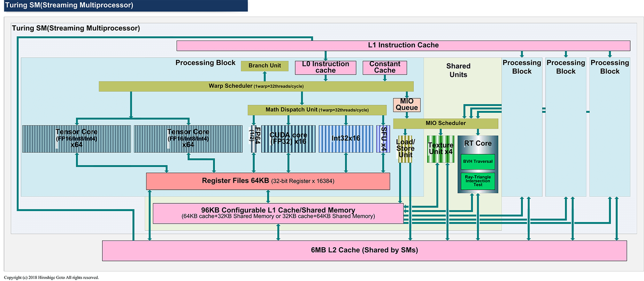Click the L0 Instruction cache block
This screenshot has height=281, width=644.
(325, 67)
